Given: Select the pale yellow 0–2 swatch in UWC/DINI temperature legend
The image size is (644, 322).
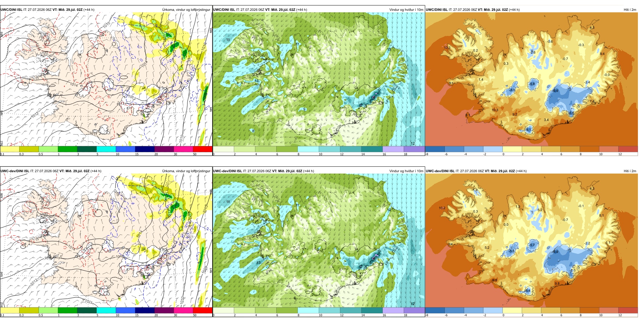Looking at the screenshot, I should pyautogui.click(x=512, y=149).
